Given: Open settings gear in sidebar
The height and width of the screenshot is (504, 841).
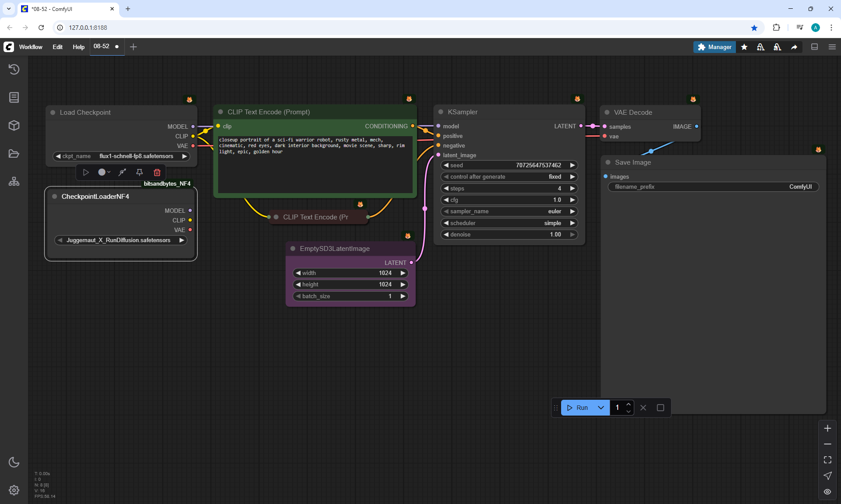Looking at the screenshot, I should pyautogui.click(x=14, y=490).
